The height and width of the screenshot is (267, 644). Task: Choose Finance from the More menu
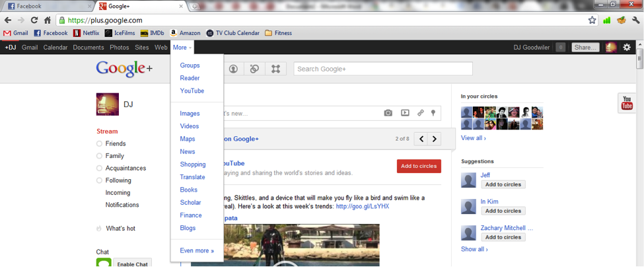(191, 215)
